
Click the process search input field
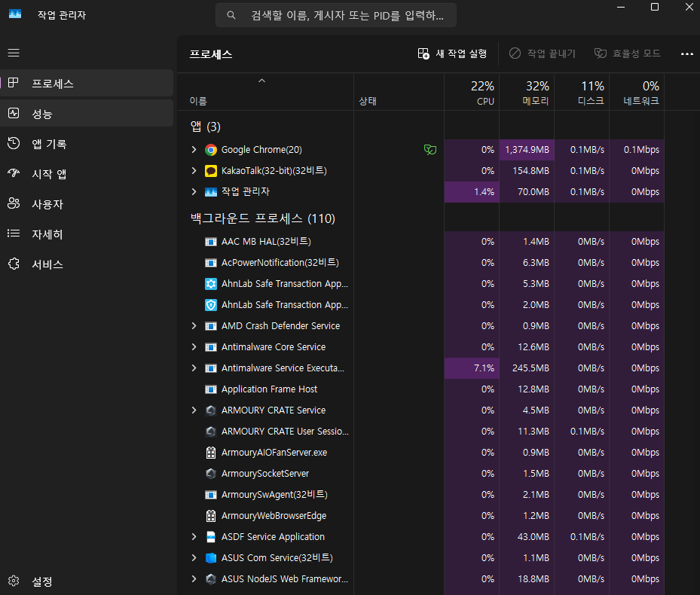(336, 15)
